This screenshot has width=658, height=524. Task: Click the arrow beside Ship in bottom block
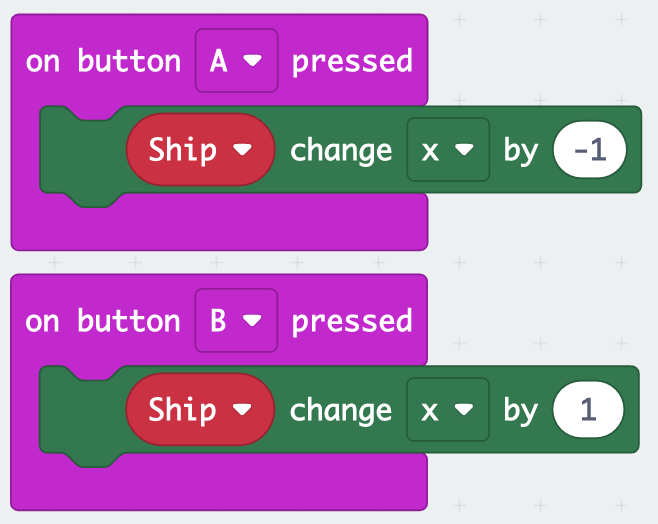(x=242, y=410)
